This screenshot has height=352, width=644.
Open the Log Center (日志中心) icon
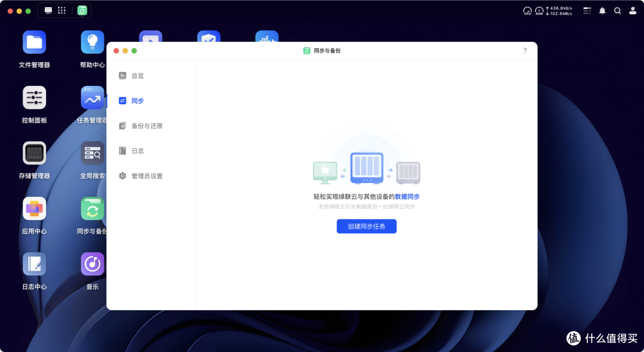(35, 264)
